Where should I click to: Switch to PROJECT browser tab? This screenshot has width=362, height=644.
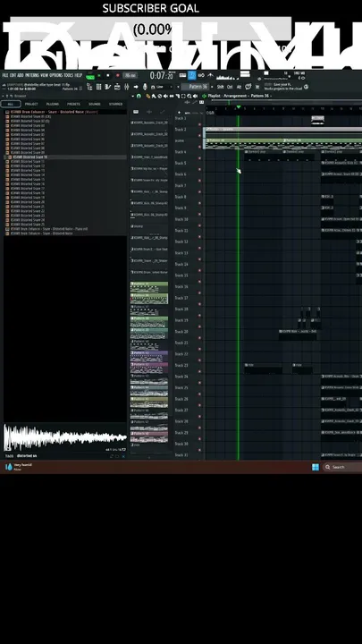(31, 104)
